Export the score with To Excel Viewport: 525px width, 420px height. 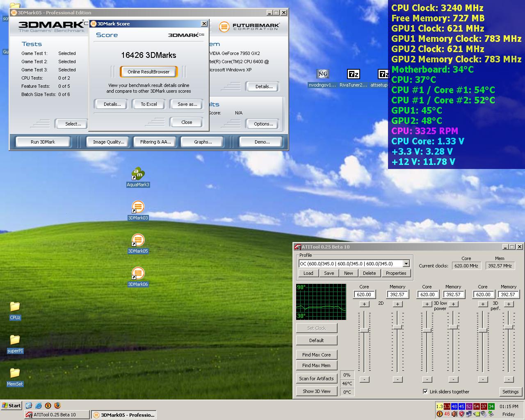pos(149,104)
